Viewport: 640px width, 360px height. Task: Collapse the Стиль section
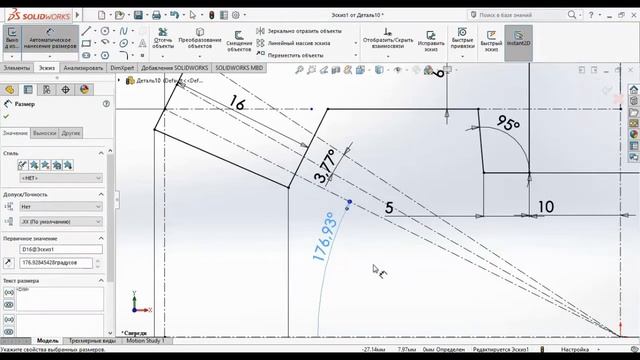[x=101, y=153]
